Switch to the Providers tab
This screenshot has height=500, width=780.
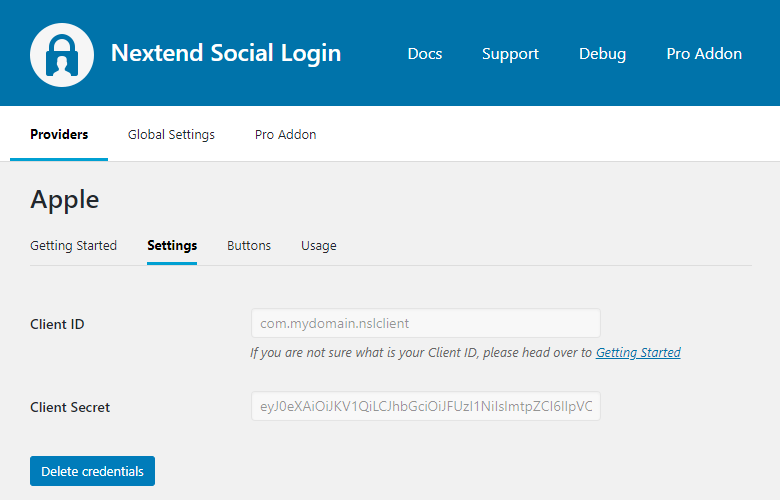tap(59, 134)
